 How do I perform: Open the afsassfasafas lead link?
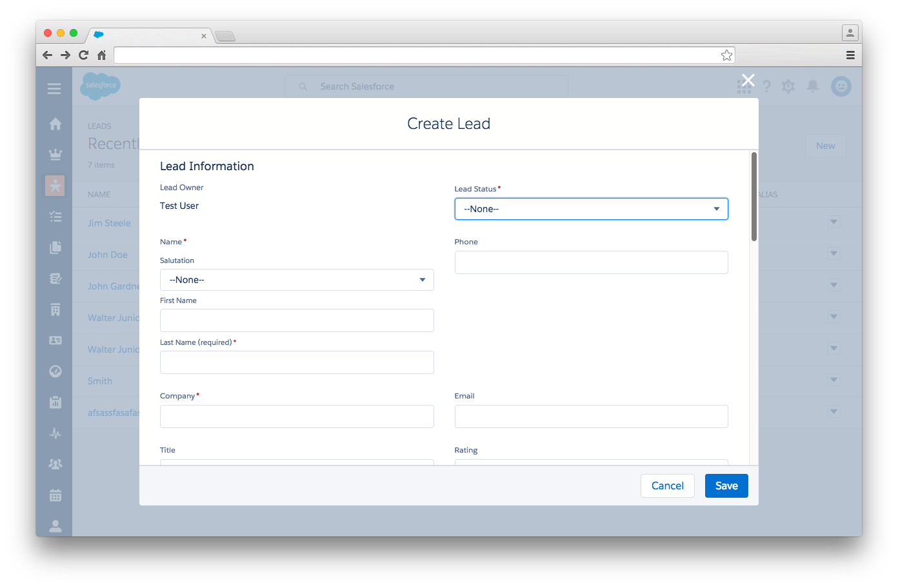click(114, 413)
